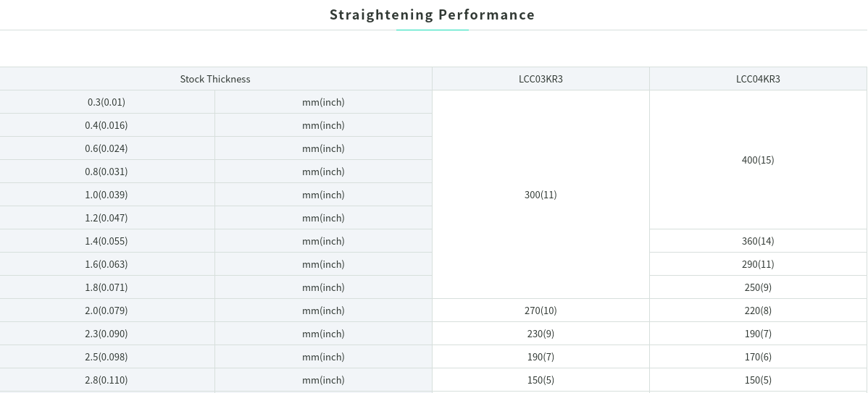
Task: Click the LCC03KR3 column header
Action: [x=541, y=79]
